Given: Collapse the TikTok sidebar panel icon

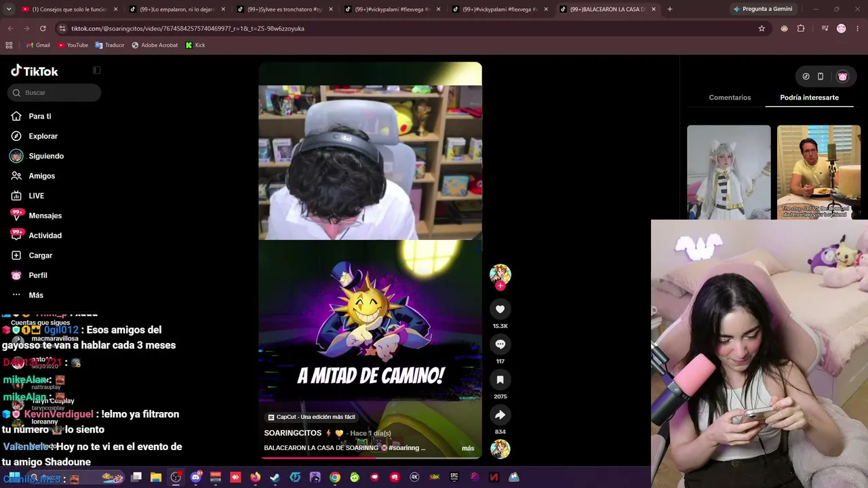Looking at the screenshot, I should (97, 70).
